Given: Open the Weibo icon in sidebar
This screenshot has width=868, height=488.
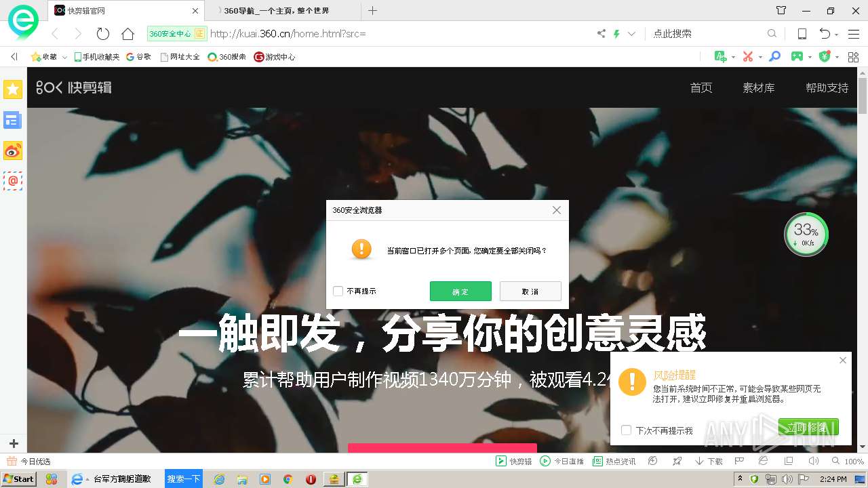Looking at the screenshot, I should (13, 151).
